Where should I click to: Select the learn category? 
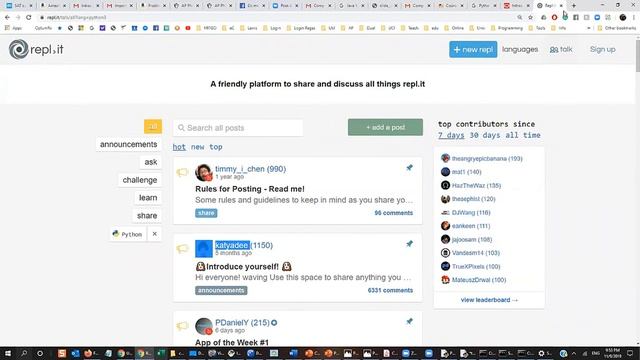pyautogui.click(x=148, y=198)
